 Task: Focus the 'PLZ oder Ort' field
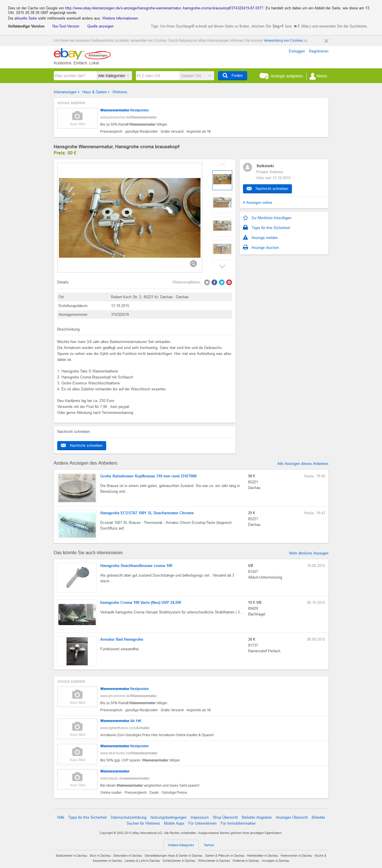pyautogui.click(x=157, y=76)
